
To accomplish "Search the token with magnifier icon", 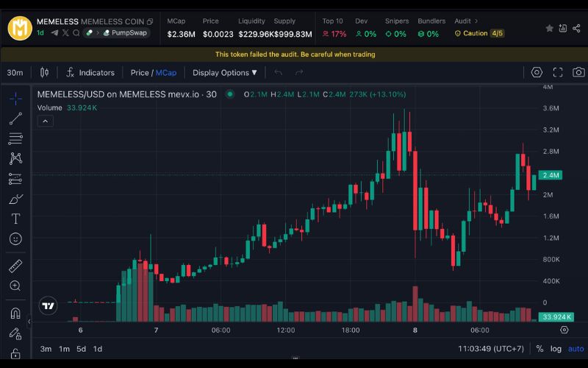I will point(76,32).
